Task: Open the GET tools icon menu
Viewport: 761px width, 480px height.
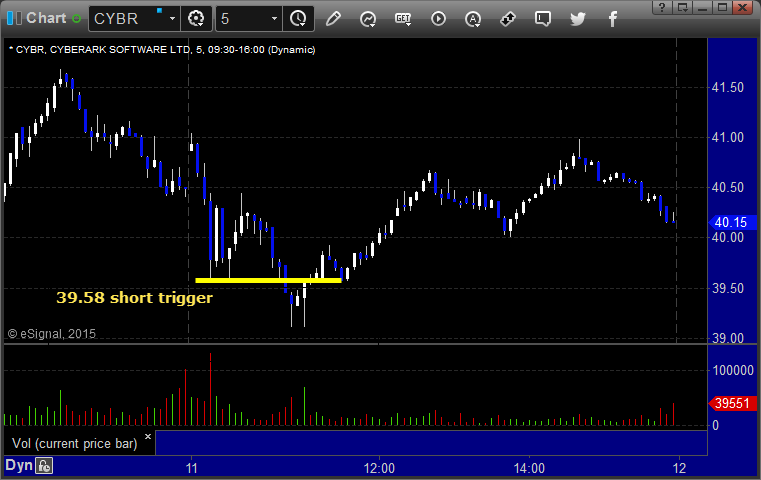Action: pos(403,19)
